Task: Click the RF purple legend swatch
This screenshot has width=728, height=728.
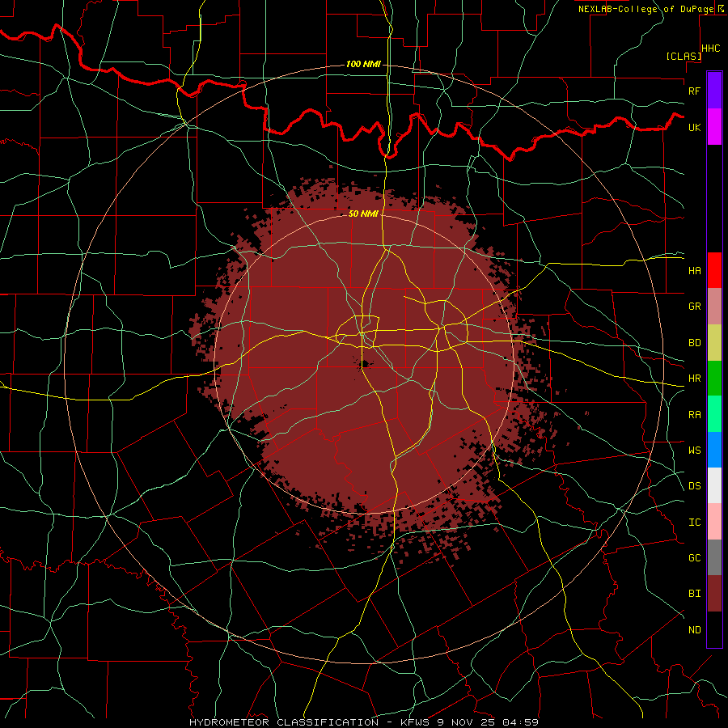Action: coord(714,91)
